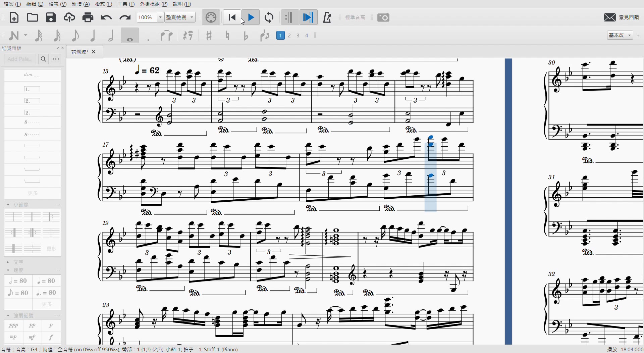
Task: Save the score with the floppy disk icon
Action: click(51, 17)
